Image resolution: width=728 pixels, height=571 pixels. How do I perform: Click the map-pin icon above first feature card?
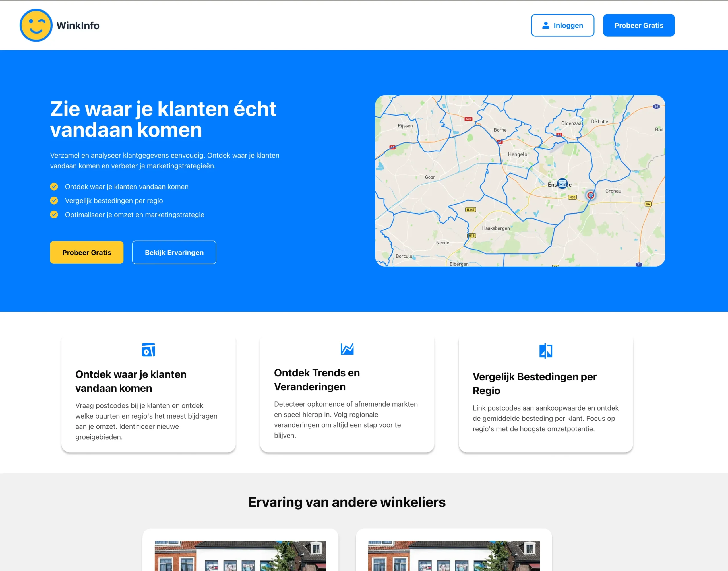click(x=148, y=350)
